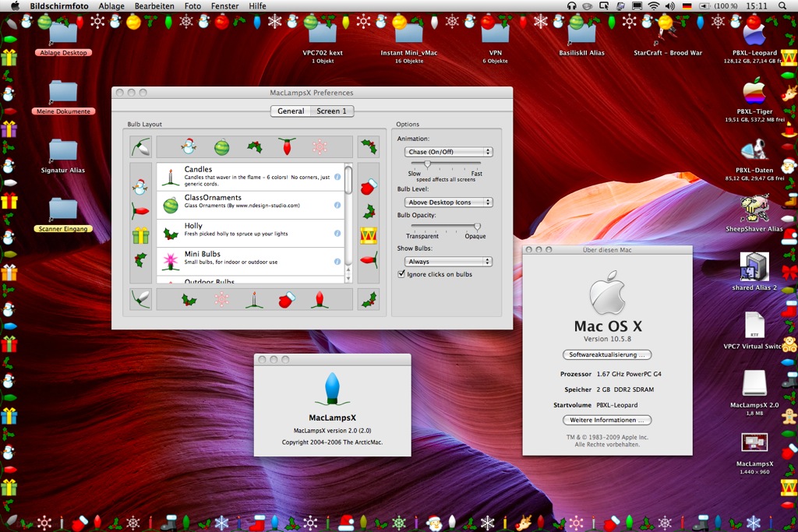Click the Softwareaktualisierung button
The width and height of the screenshot is (798, 532).
point(607,355)
